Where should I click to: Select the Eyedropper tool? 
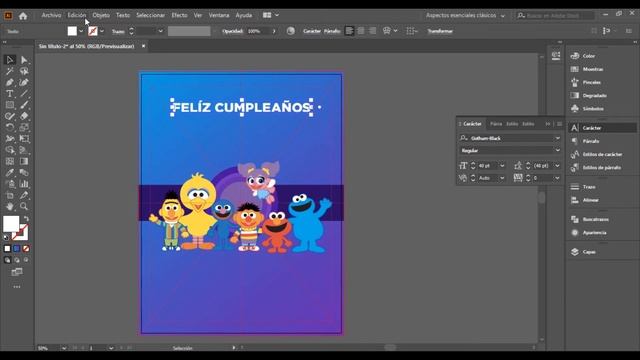[10, 172]
